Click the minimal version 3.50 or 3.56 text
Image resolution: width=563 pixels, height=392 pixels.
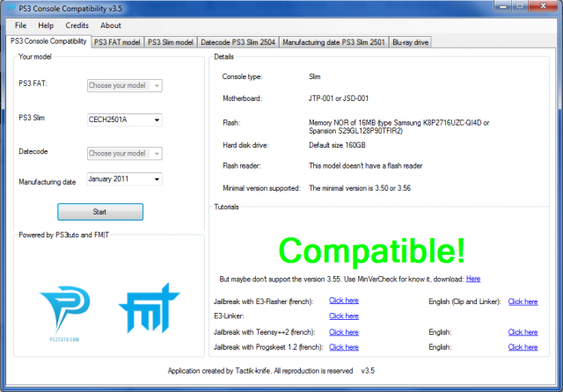pyautogui.click(x=360, y=188)
